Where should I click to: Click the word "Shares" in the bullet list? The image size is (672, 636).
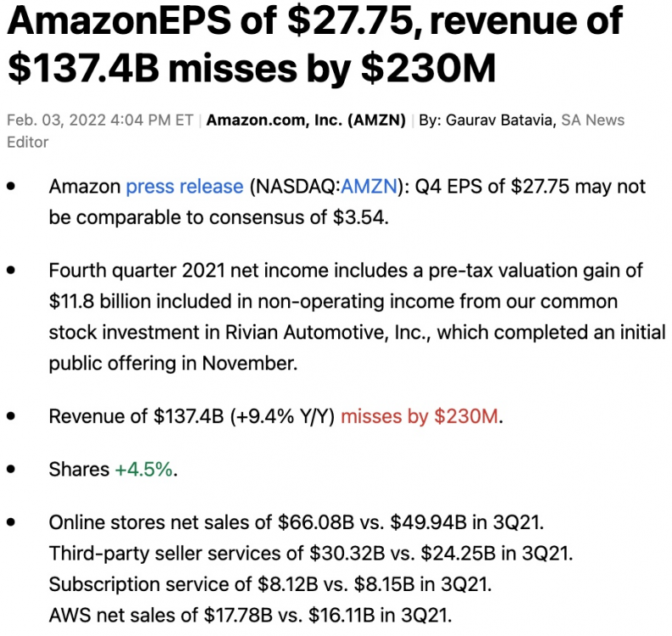pyautogui.click(x=79, y=469)
